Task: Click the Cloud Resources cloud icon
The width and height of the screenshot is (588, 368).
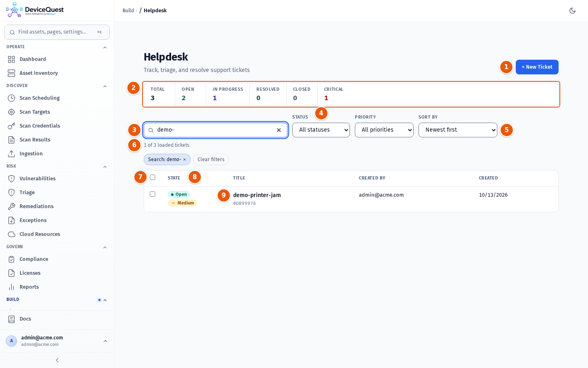Action: [11, 234]
